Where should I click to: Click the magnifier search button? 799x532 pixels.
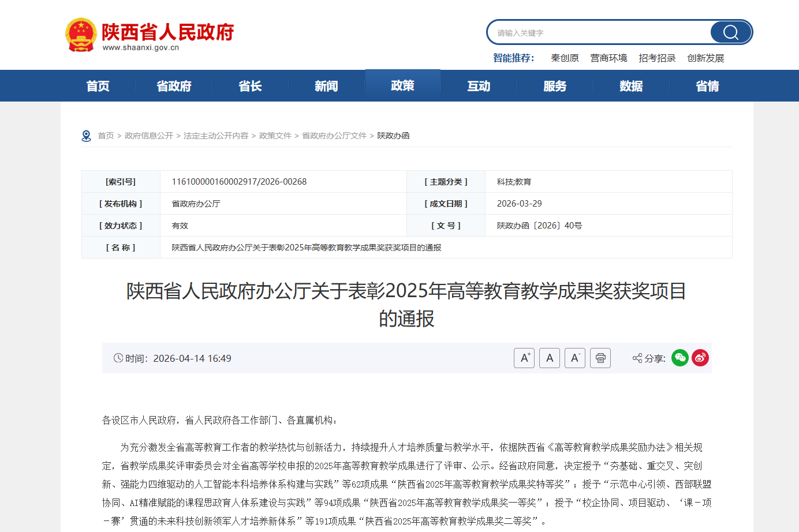(730, 32)
